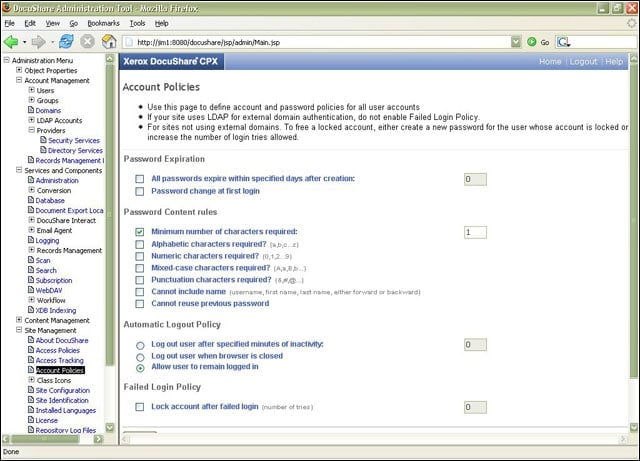This screenshot has height=461, width=640.
Task: Click the green Go icon
Action: click(531, 42)
